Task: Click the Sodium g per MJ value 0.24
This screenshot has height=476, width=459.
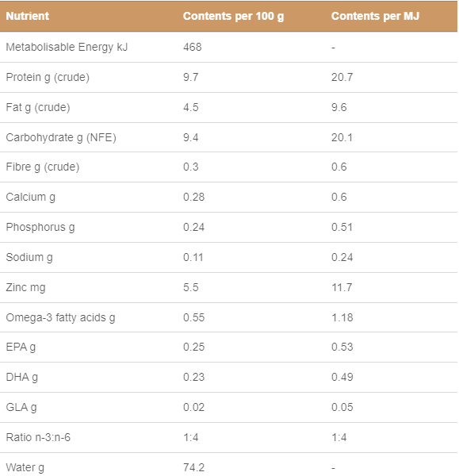Action: (342, 257)
